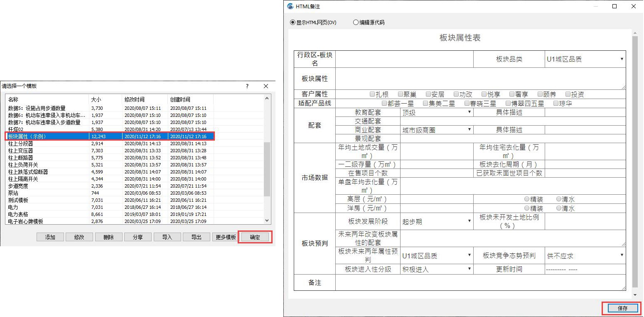
Task: Select 精装 radio in 高层 row
Action: tap(527, 199)
